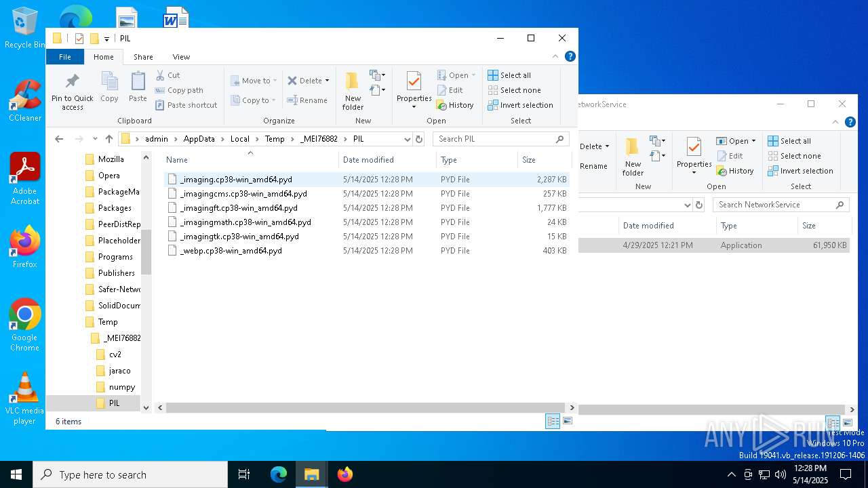
Task: Click History in NetworkService window
Action: pyautogui.click(x=736, y=171)
